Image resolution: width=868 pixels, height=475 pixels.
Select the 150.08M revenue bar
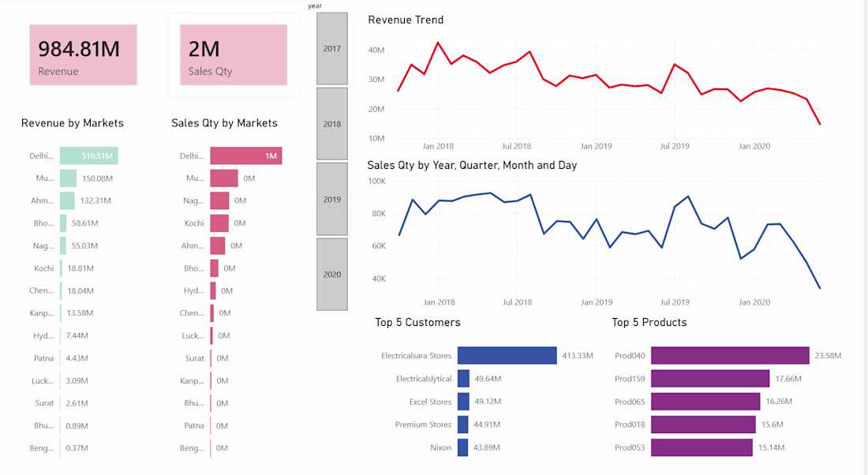(69, 178)
